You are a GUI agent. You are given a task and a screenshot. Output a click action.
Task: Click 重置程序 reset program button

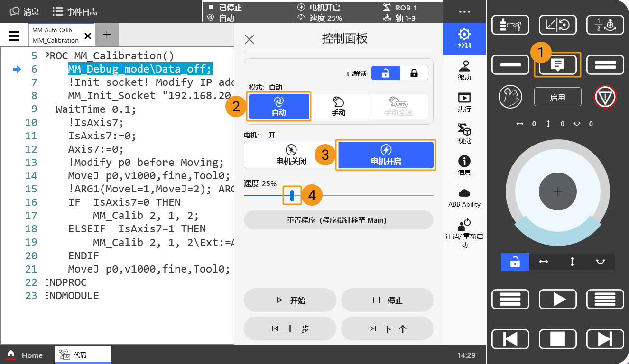338,220
